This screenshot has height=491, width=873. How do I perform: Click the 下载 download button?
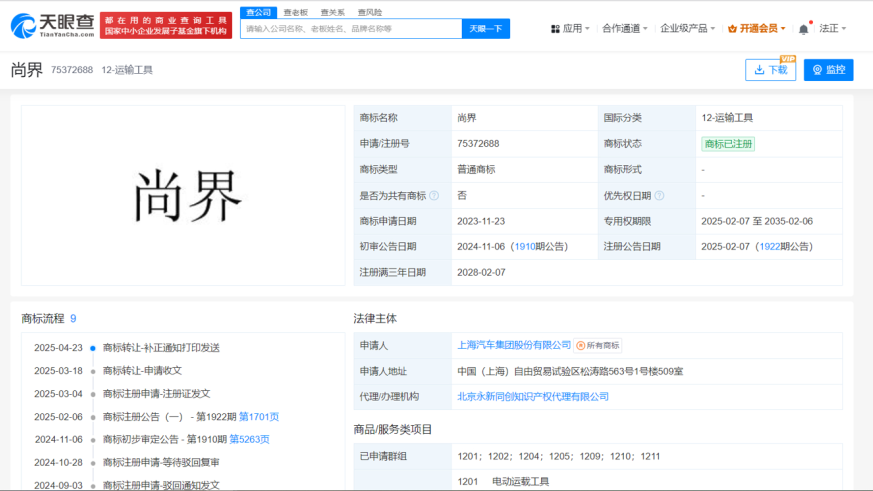[x=771, y=70]
